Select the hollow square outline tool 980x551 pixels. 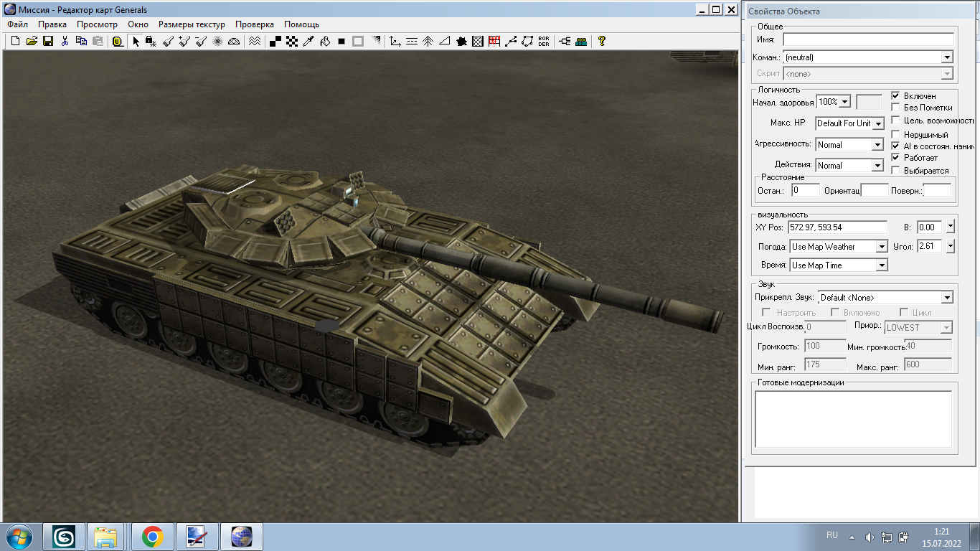pos(357,41)
